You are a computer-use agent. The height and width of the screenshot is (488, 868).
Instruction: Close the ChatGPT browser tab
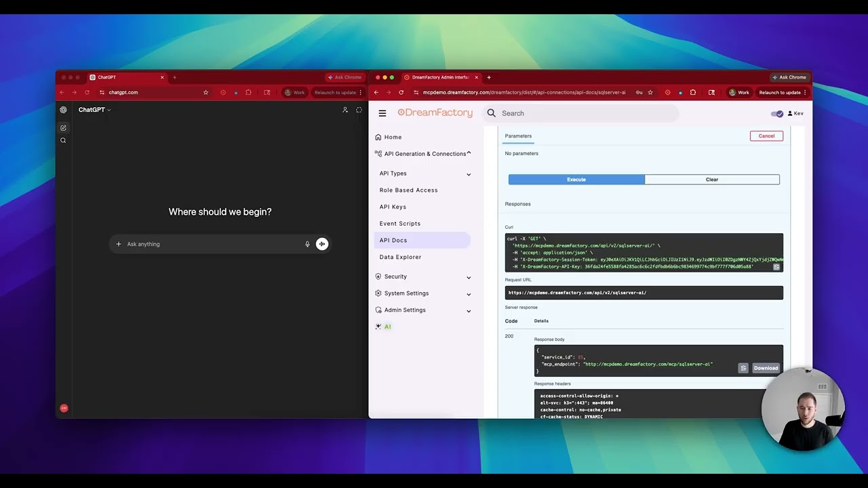162,77
